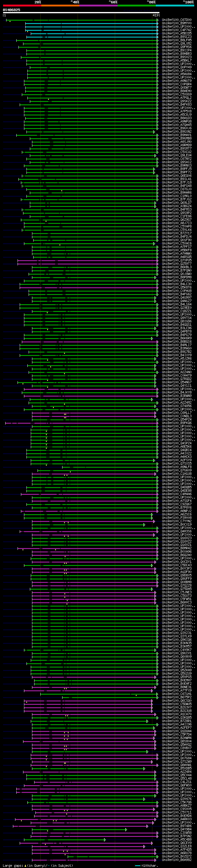197x868 pixels.
Task: Select the UniRef100_A8E5K6 label
Action: point(176,446)
